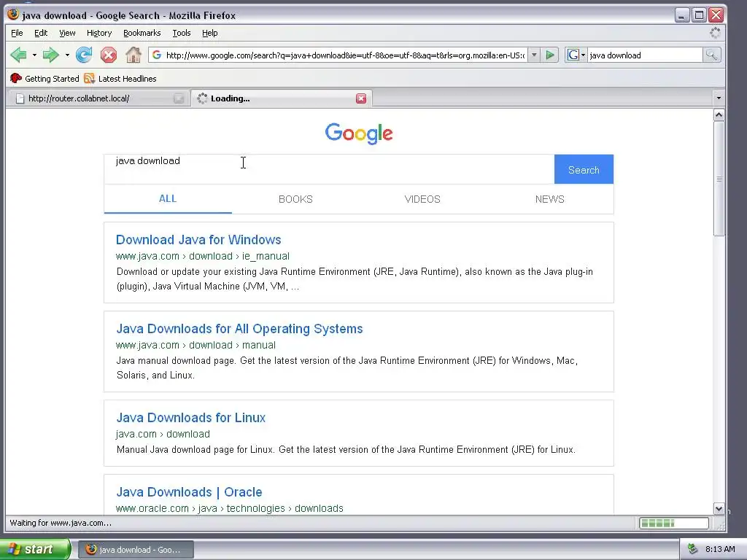Select java download Firefox taskbar button
The width and height of the screenshot is (747, 560).
point(136,550)
